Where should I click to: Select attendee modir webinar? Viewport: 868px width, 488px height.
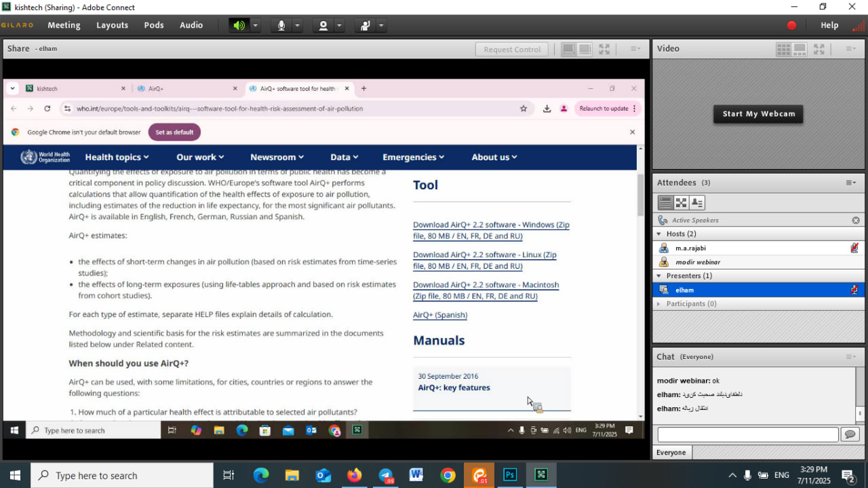tap(757, 262)
